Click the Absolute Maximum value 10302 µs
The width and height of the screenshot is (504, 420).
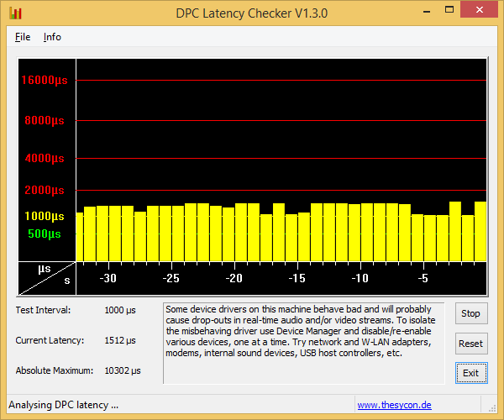[x=123, y=370]
